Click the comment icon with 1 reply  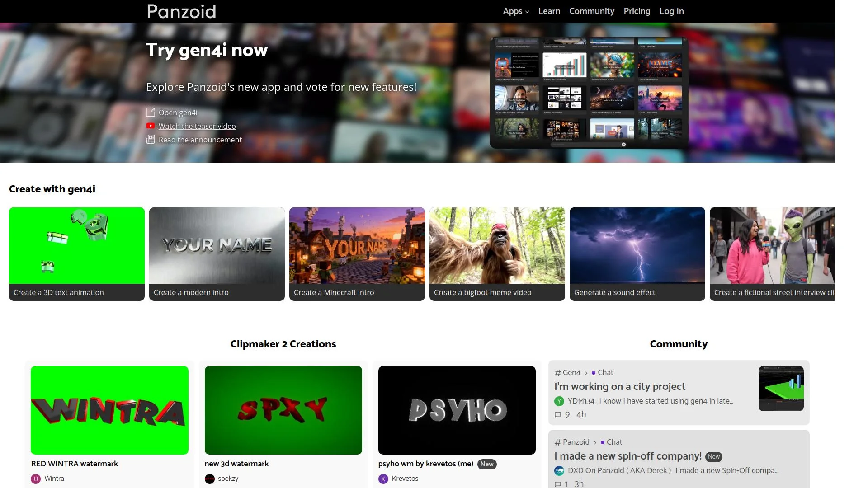[x=558, y=484]
